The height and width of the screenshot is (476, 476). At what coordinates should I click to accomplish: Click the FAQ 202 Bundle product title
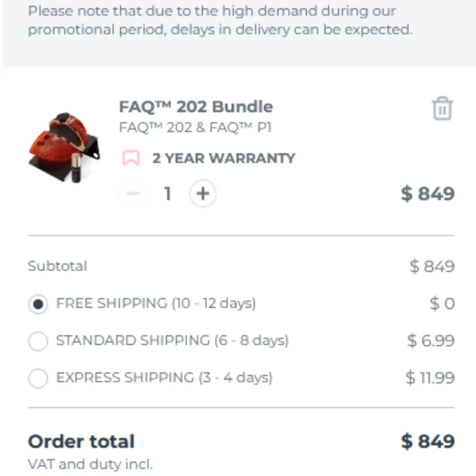[x=195, y=106]
